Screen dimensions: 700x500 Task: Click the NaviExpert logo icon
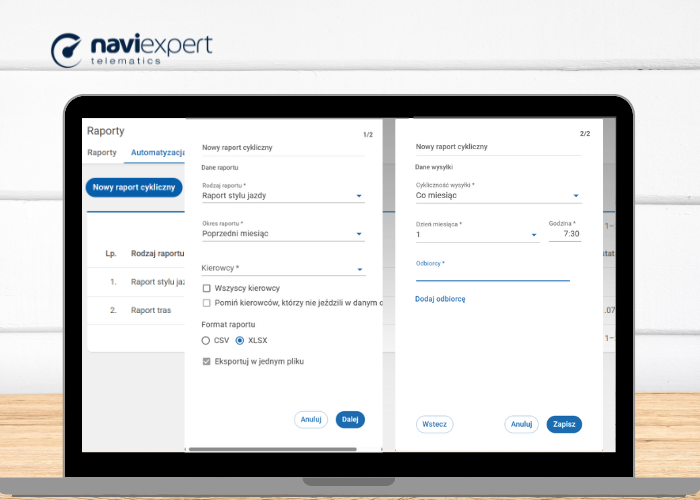[68, 50]
